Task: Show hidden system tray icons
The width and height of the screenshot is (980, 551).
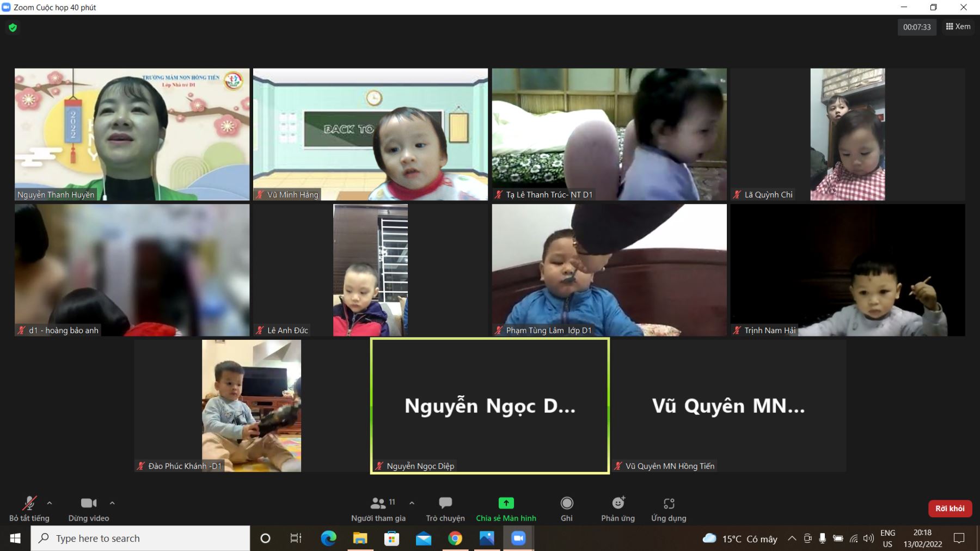Action: [792, 538]
